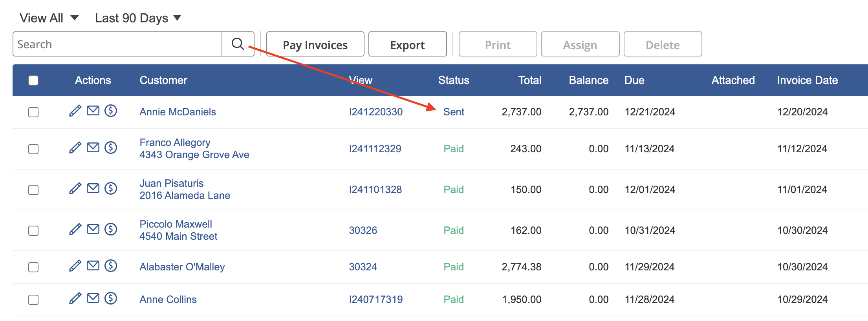Screen dimensions: 868x321
Task: Click due date 12/01/2024 for Juan Pisaturis
Action: (650, 190)
